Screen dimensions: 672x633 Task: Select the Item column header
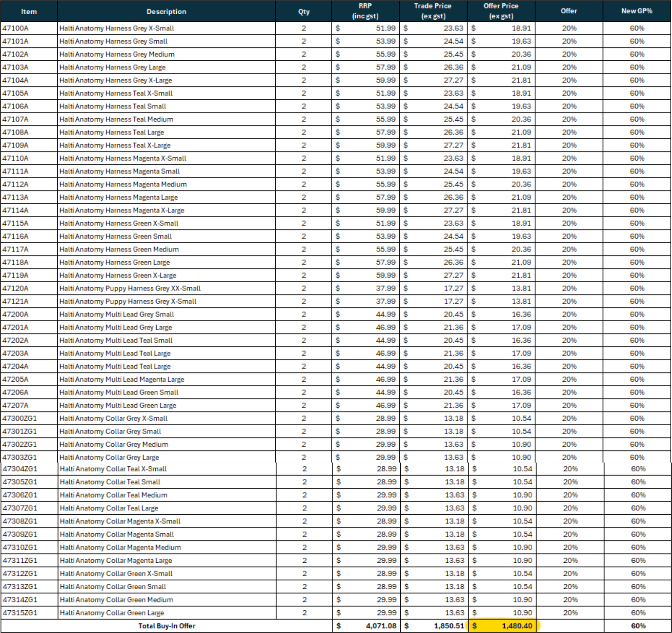[29, 12]
